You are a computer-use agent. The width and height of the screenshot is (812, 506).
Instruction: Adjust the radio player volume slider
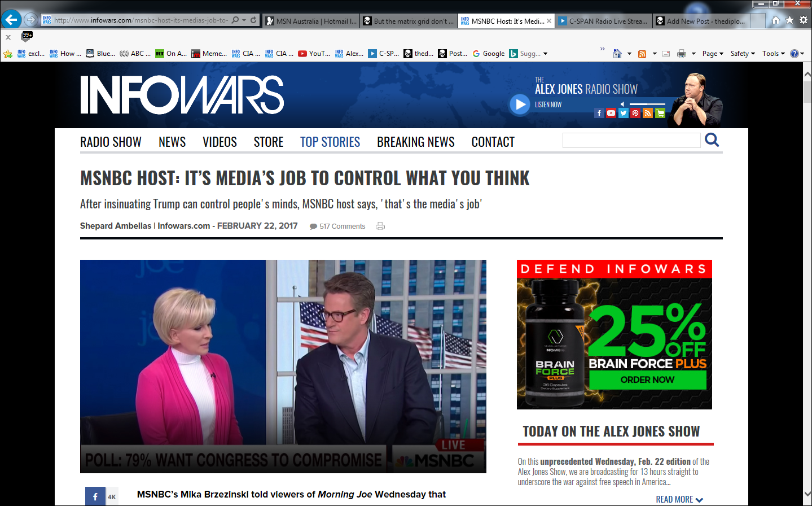(647, 104)
